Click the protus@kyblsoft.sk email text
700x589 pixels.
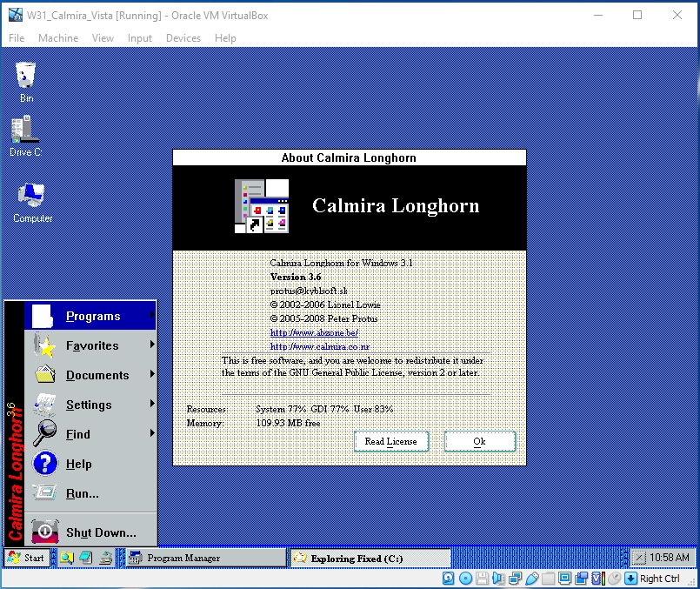(x=309, y=291)
